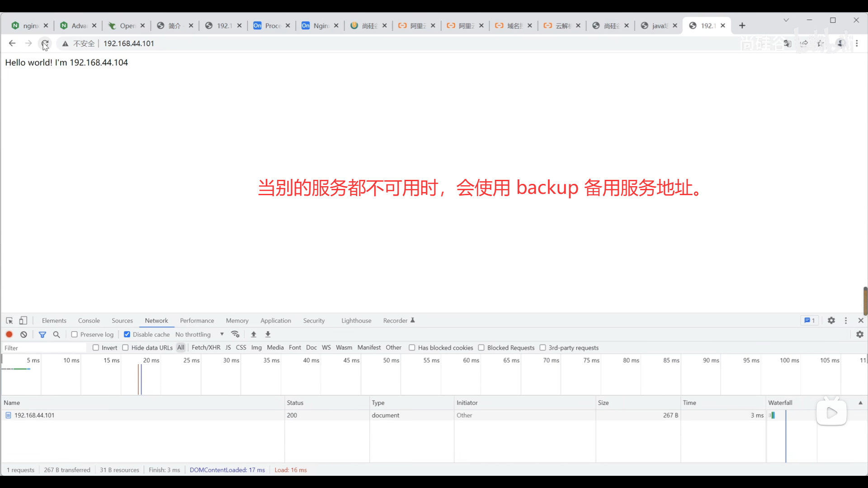This screenshot has width=868, height=488.
Task: Toggle the network filter funnel icon
Action: coord(42,334)
